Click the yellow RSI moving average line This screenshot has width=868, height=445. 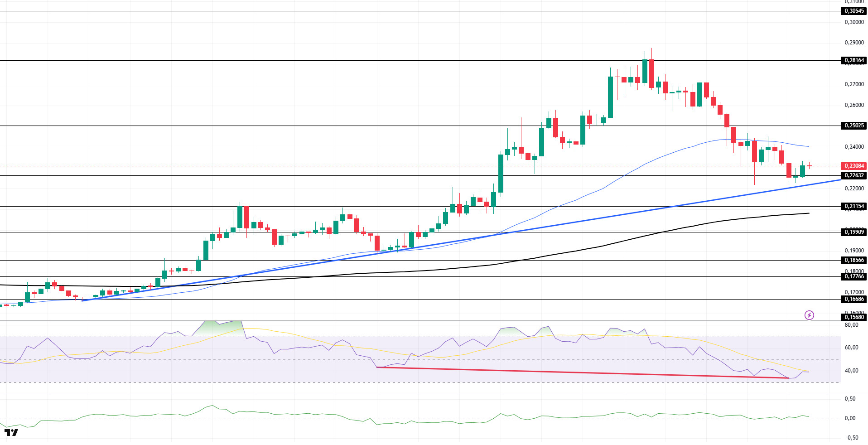(453, 356)
